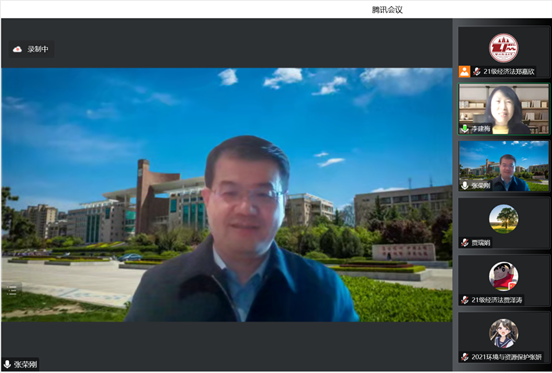
Task: Click the 腾讯会议 window title text
Action: (387, 10)
